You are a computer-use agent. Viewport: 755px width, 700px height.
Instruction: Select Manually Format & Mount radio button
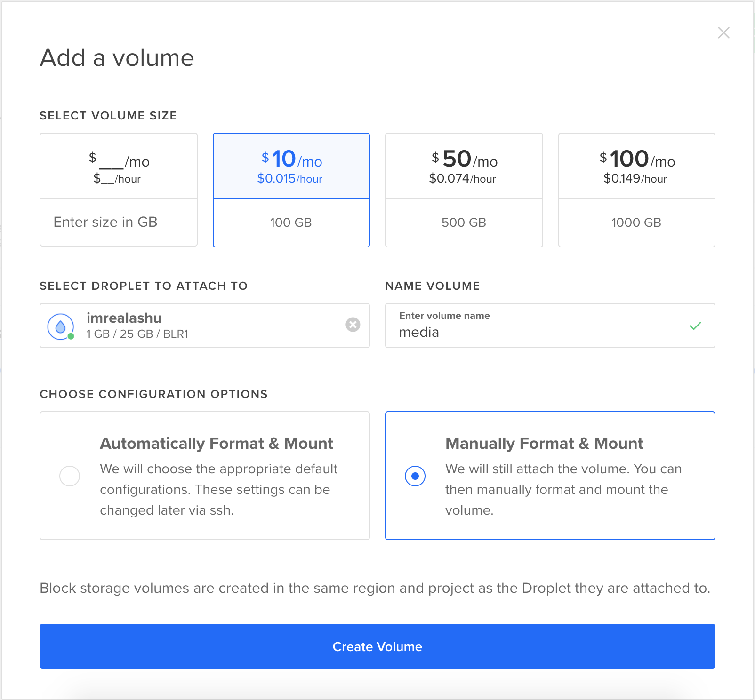[415, 476]
